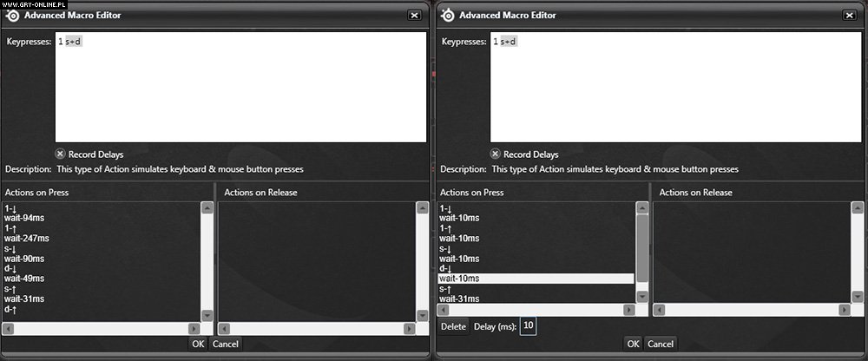Click SteelSeries logo icon in right editor
The image size is (868, 361).
[x=448, y=14]
